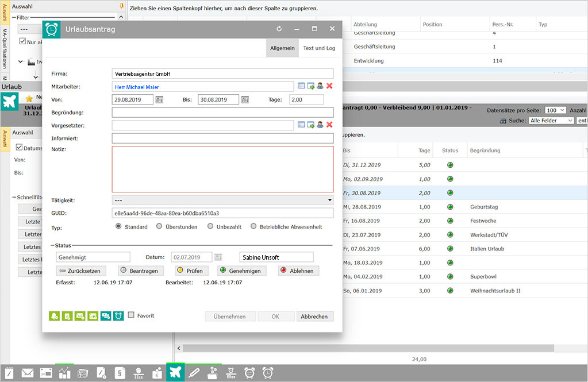588x382 pixels.
Task: Click the Abbrechen button
Action: (x=314, y=317)
